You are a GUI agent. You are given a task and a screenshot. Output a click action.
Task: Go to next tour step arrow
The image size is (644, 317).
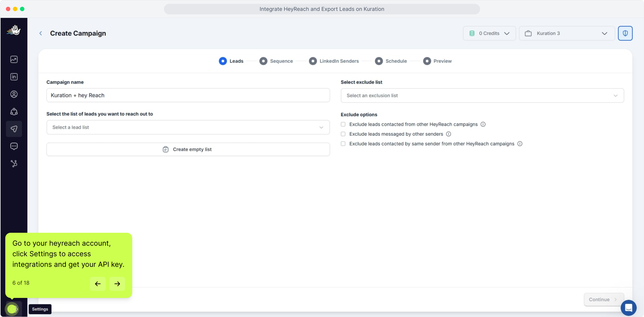click(117, 284)
